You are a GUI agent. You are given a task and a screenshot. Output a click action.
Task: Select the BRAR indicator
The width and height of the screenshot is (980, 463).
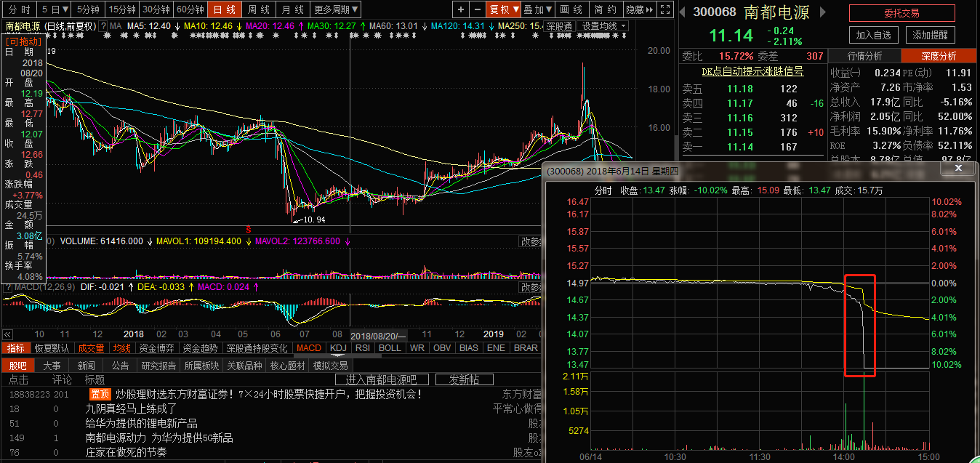coord(525,348)
